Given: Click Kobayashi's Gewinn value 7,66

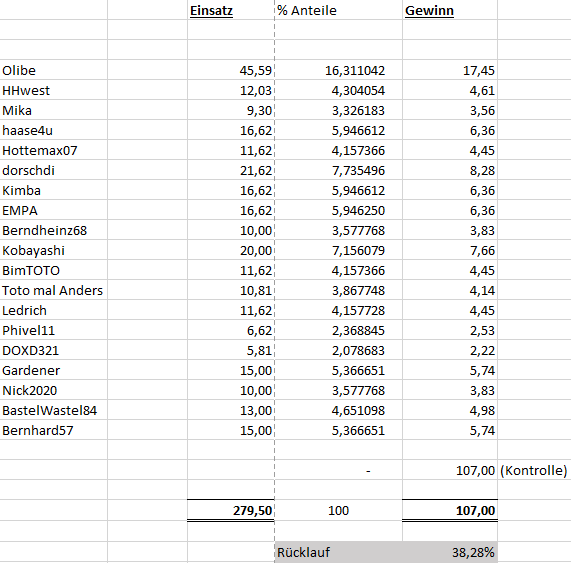Looking at the screenshot, I should (450, 250).
